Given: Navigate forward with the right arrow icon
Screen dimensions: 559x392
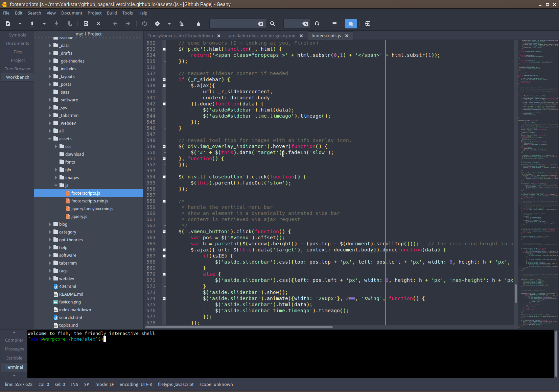Looking at the screenshot, I should pos(128,24).
